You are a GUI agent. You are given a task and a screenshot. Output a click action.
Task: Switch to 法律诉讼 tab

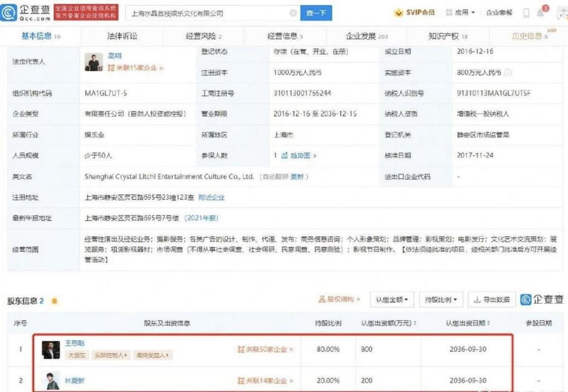122,36
